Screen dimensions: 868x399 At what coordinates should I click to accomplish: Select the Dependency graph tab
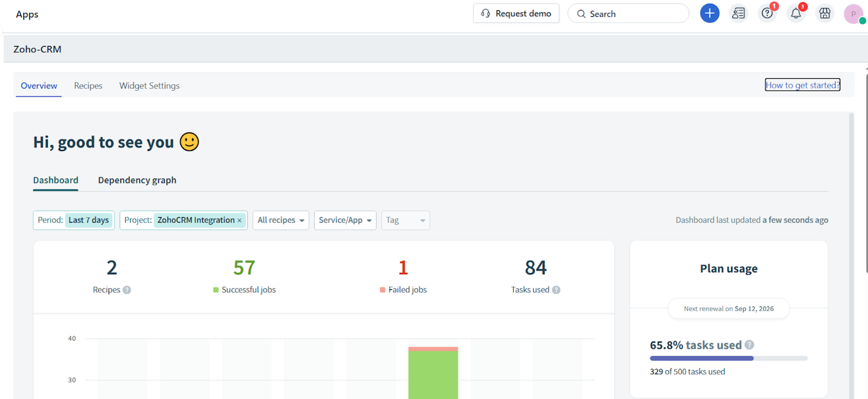(137, 180)
